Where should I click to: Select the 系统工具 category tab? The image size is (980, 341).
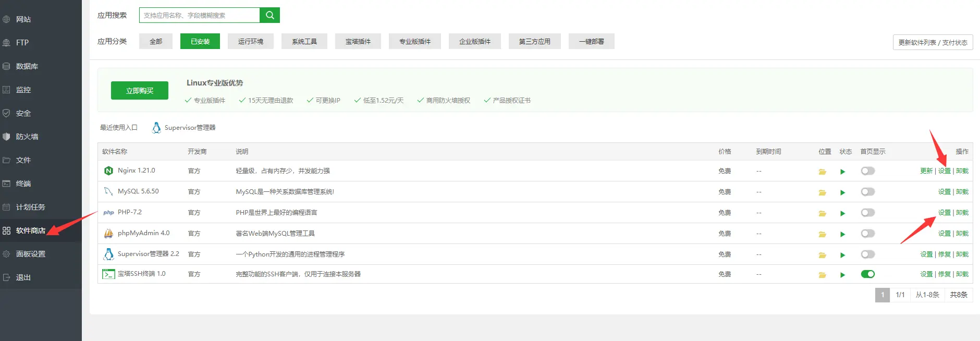click(304, 41)
